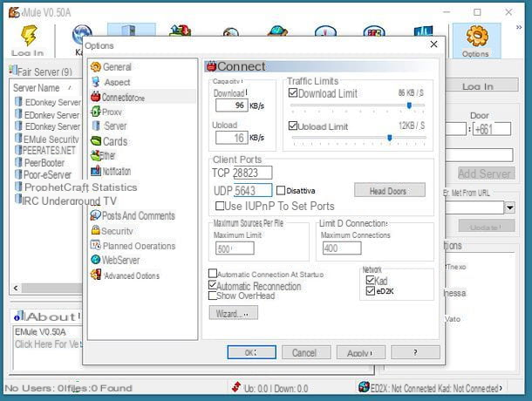
Task: Click the red plug Connection icon
Action: click(x=96, y=97)
